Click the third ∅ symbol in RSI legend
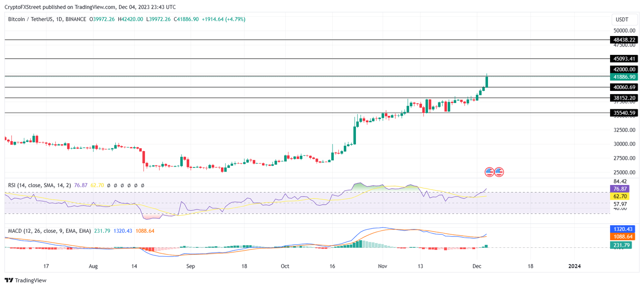The width and height of the screenshot is (644, 288). [122, 185]
